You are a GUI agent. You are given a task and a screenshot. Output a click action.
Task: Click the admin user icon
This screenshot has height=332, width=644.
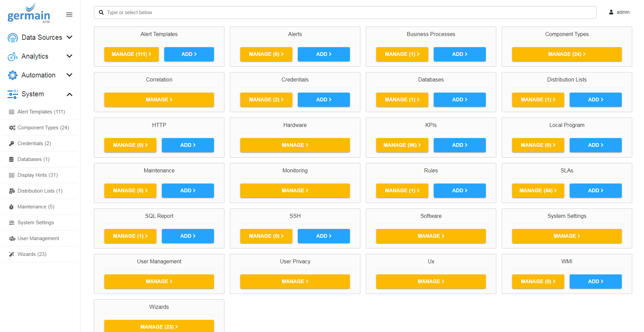(611, 12)
